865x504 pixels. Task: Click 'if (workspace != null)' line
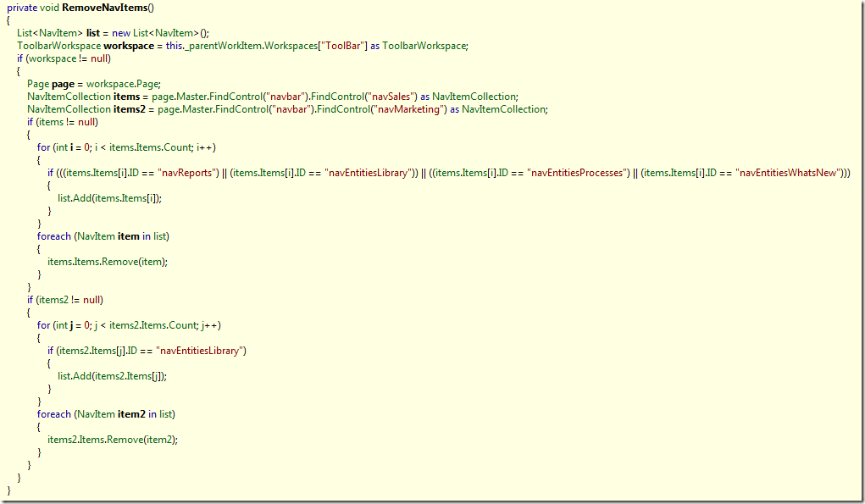click(64, 58)
